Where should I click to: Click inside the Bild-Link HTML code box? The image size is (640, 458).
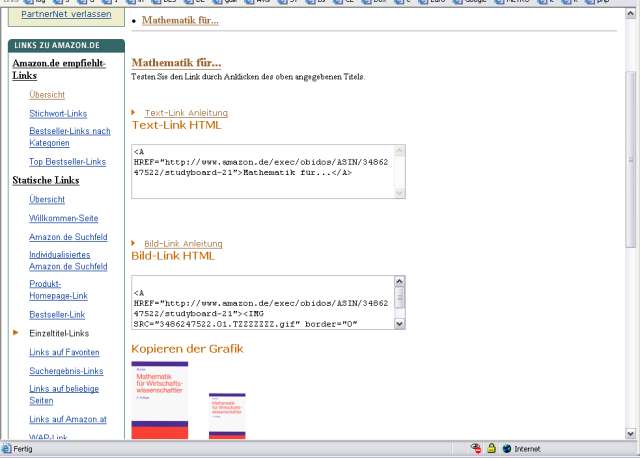pos(262,302)
